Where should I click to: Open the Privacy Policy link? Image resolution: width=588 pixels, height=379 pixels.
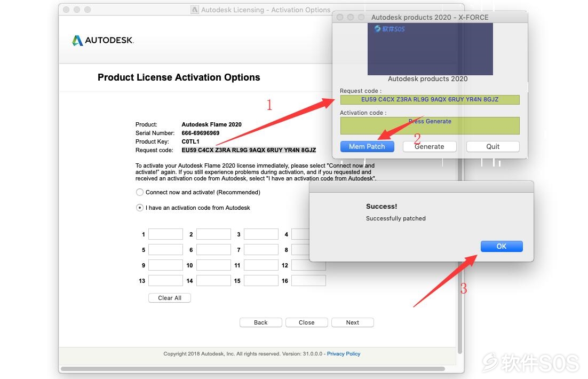pyautogui.click(x=344, y=353)
